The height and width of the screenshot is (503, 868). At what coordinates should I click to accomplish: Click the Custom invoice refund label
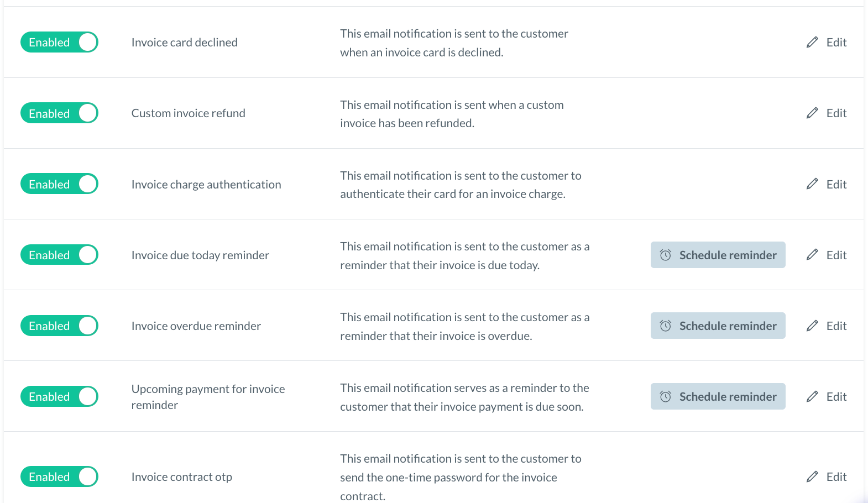pos(188,113)
